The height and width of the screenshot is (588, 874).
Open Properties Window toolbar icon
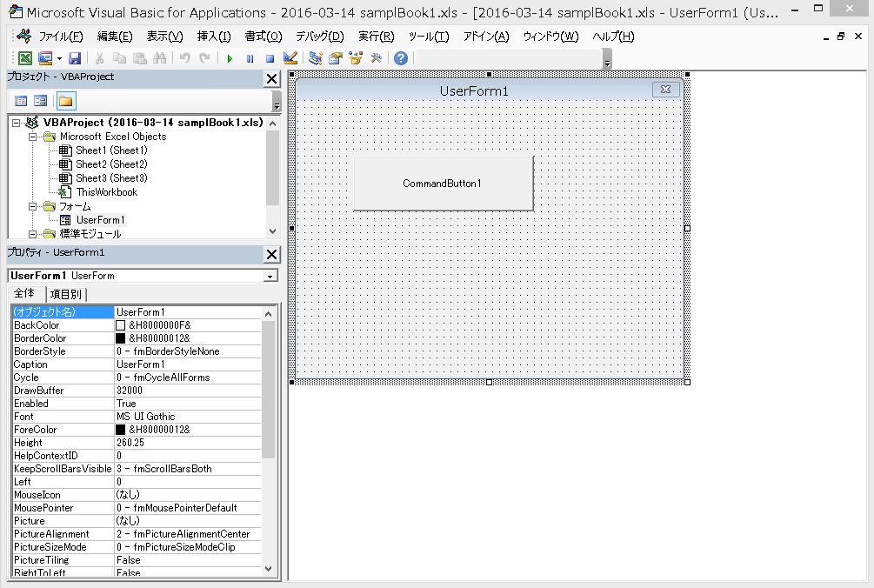coord(336,58)
